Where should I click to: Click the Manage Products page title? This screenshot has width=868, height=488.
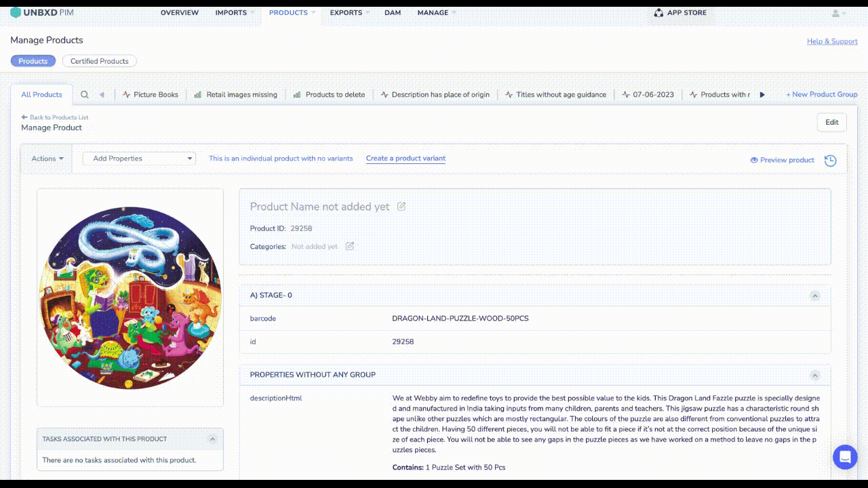click(47, 40)
